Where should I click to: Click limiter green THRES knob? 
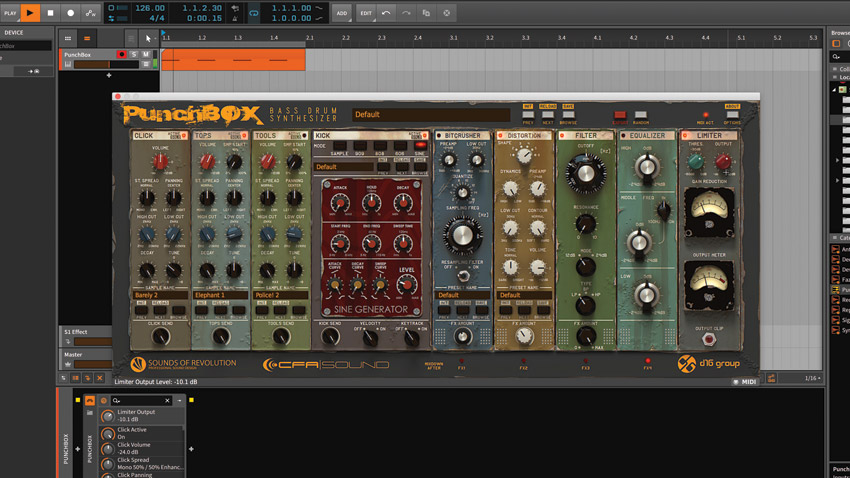(x=696, y=162)
